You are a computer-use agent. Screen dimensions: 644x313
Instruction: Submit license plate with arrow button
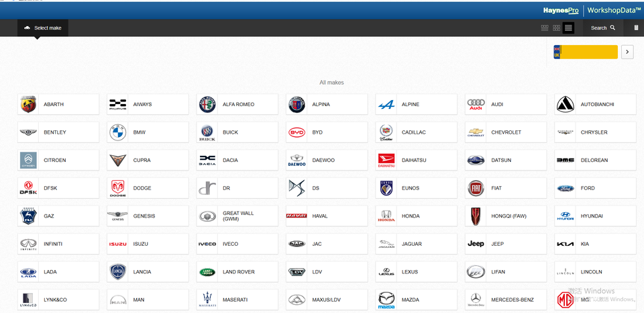coord(627,52)
